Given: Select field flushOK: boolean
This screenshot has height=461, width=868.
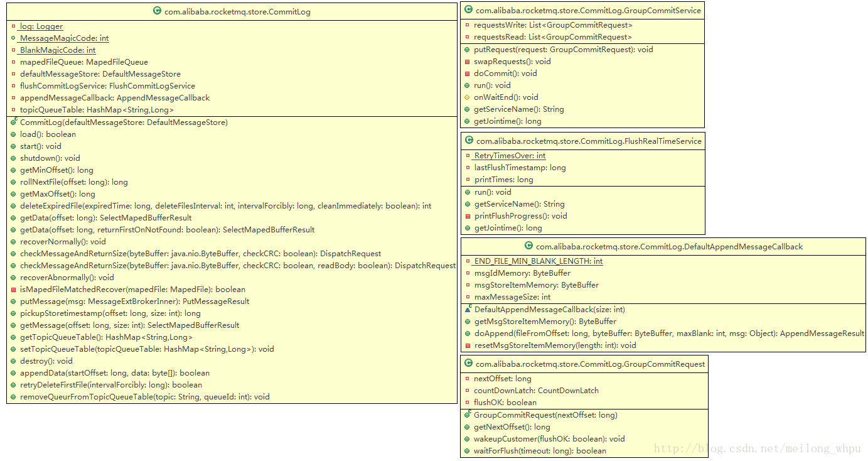Looking at the screenshot, I should coord(505,403).
